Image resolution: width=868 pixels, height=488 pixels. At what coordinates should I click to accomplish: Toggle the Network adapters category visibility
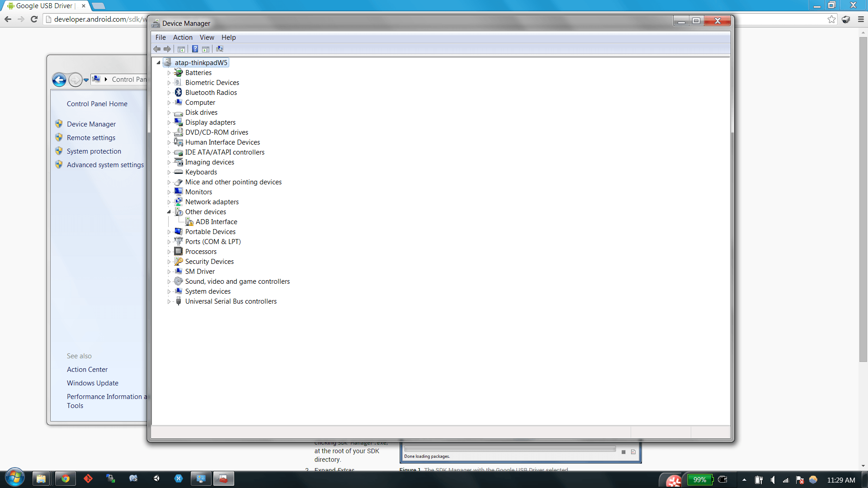(169, 202)
